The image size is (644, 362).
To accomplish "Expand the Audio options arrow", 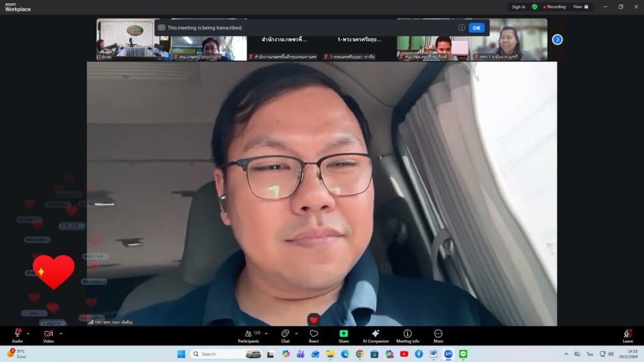I will point(29,333).
